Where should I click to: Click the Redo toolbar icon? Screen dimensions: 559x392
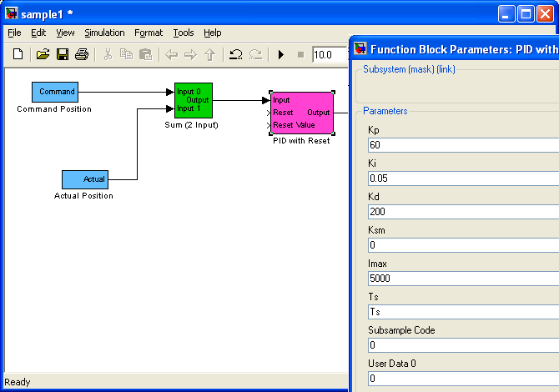coord(255,54)
